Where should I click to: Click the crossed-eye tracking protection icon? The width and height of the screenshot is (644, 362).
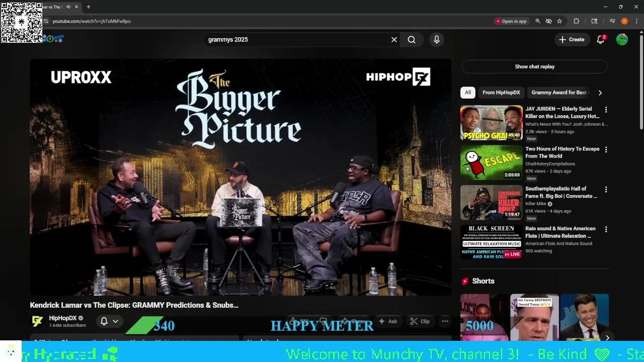tap(548, 21)
